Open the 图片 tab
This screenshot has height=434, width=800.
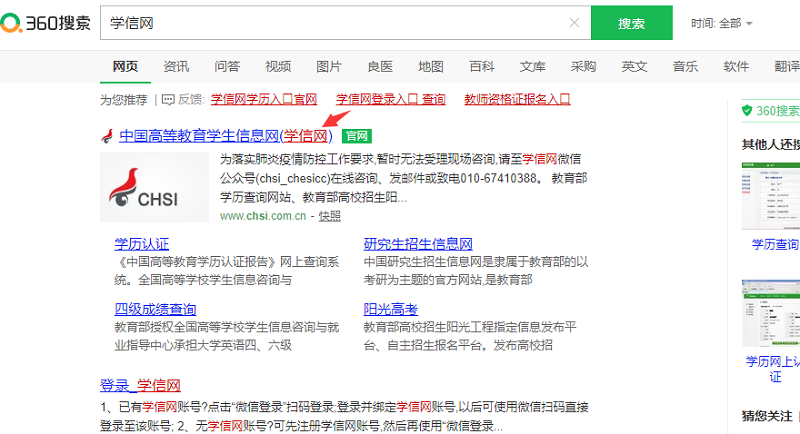[x=329, y=67]
